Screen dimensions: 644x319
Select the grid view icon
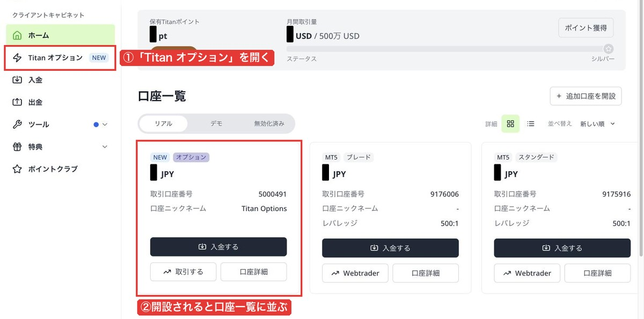[510, 124]
